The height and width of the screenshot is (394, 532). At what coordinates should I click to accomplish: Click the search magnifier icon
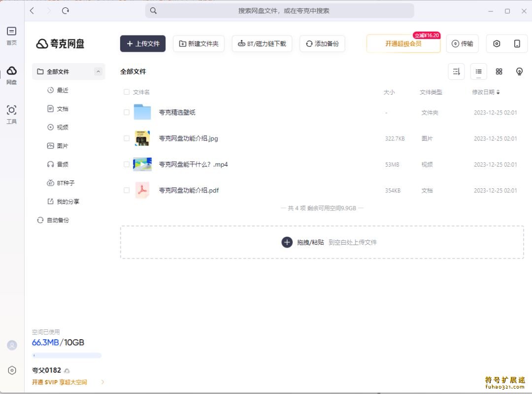click(x=153, y=10)
